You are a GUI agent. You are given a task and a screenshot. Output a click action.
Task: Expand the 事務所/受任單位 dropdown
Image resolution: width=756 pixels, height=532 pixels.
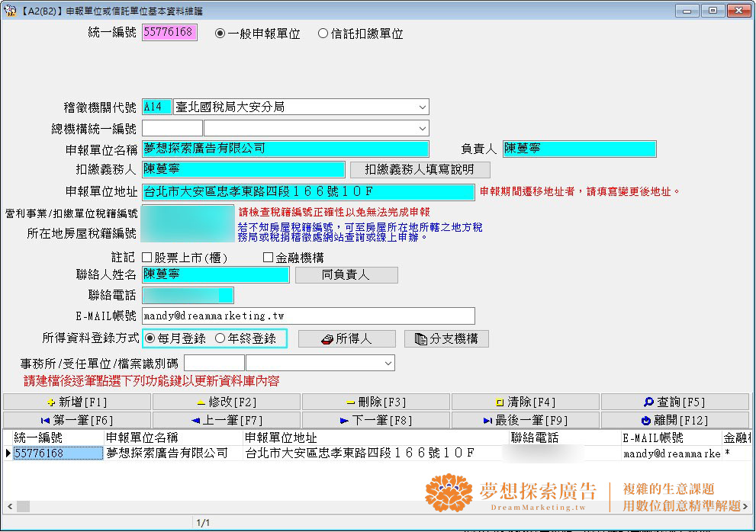(388, 363)
